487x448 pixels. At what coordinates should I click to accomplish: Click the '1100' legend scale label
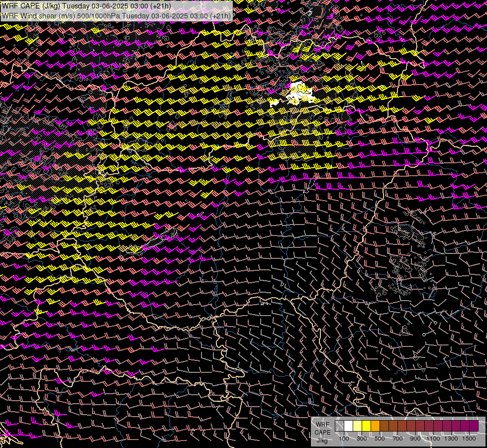(x=433, y=439)
